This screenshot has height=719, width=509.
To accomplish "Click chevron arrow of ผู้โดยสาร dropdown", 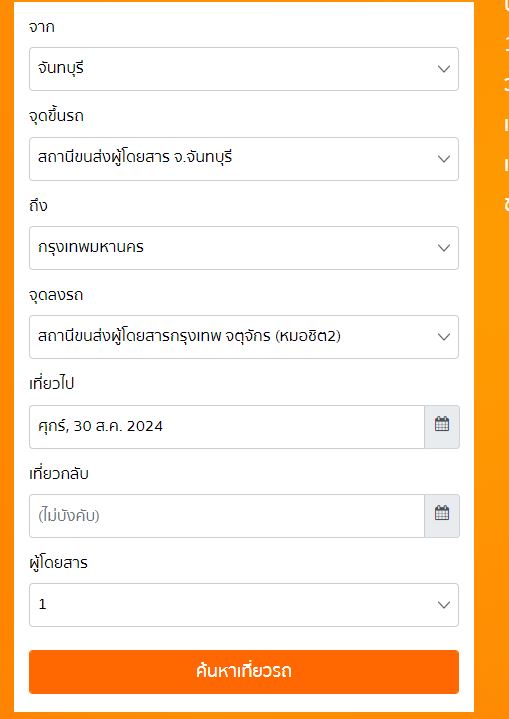I will (443, 604).
